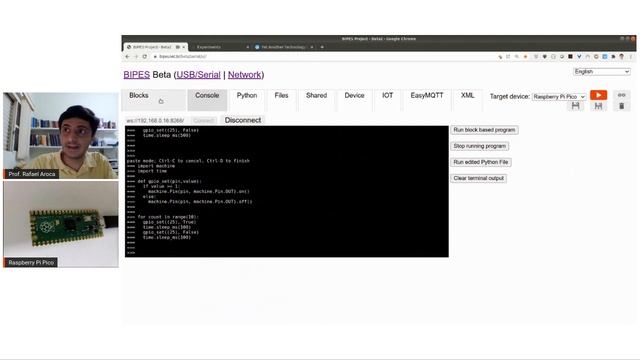The image size is (640, 360).
Task: Click the ws://192.168 address field
Action: tap(157, 120)
